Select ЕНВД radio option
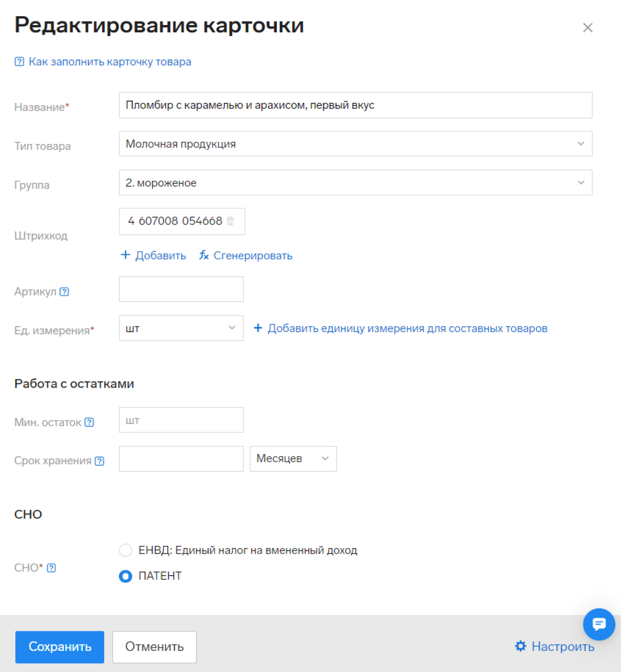The height and width of the screenshot is (672, 621). point(126,550)
